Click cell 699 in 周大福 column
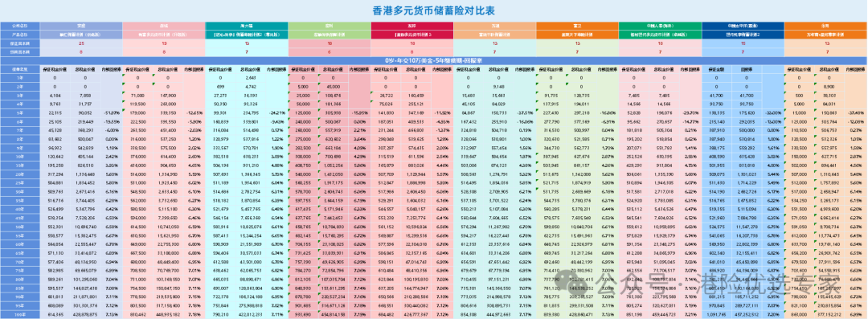The image size is (868, 319). [x=219, y=87]
